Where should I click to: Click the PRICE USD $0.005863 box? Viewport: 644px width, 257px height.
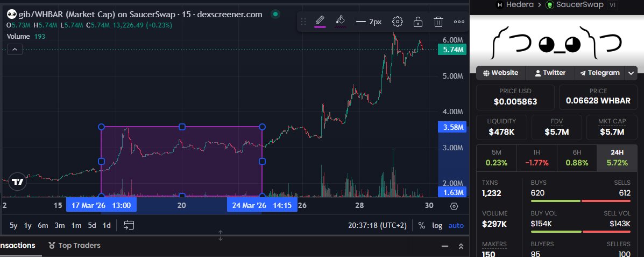515,96
